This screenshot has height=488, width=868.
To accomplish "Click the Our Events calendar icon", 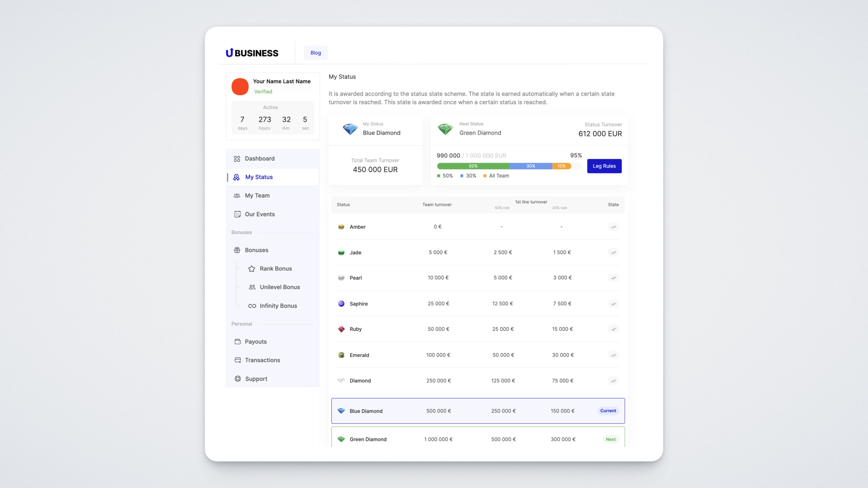I will tap(237, 214).
